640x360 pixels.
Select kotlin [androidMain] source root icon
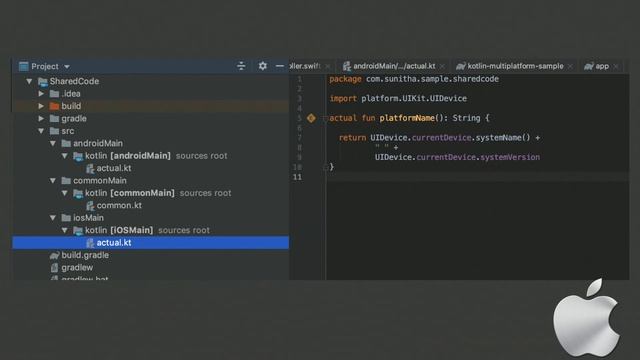[78, 156]
